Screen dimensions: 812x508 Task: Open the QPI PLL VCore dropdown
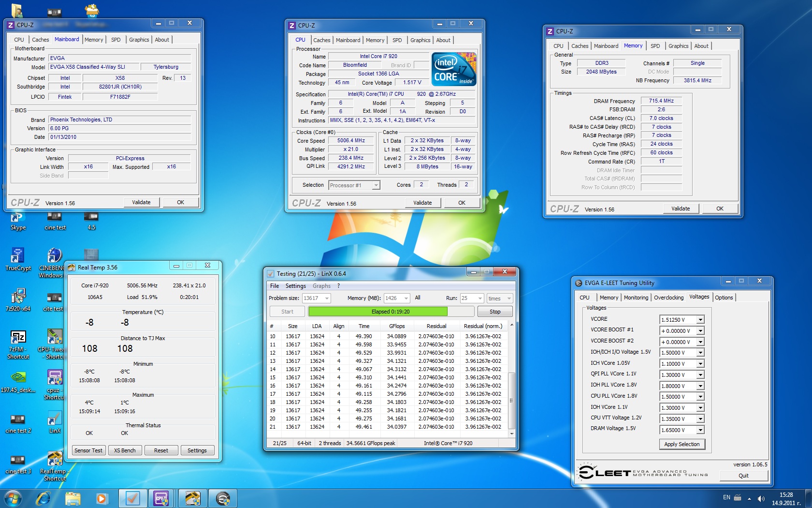pyautogui.click(x=700, y=375)
